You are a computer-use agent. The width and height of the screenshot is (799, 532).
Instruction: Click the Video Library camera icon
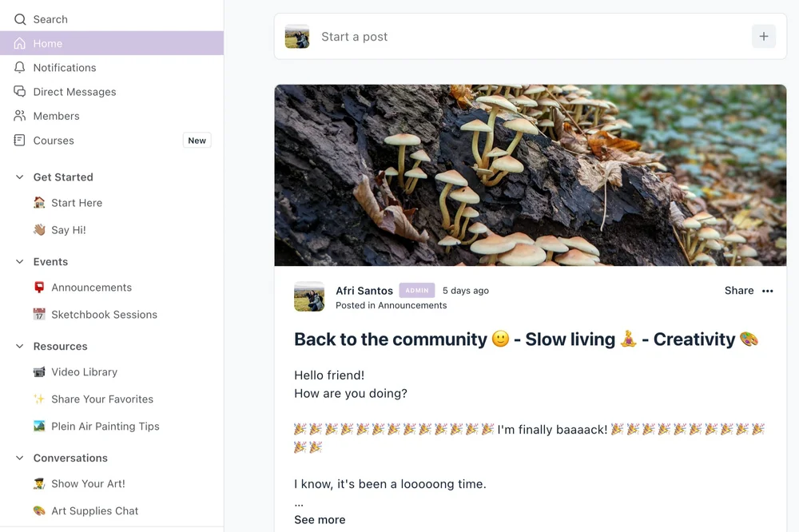point(39,372)
